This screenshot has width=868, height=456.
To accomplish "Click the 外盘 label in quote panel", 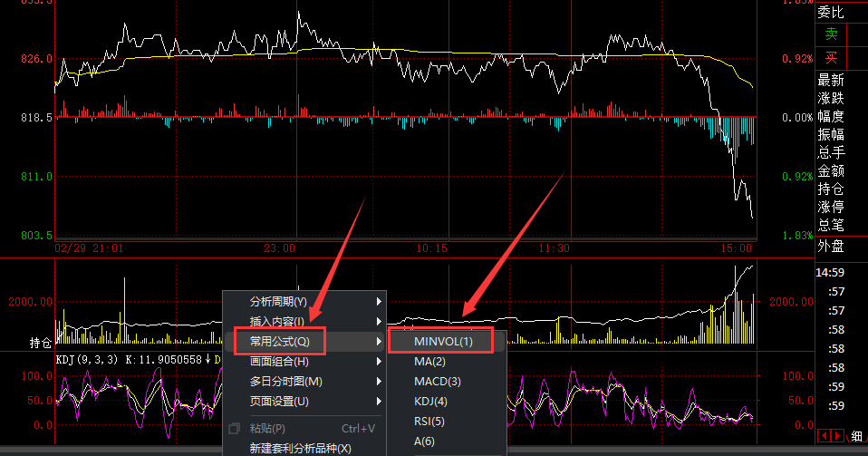I will pyautogui.click(x=831, y=246).
